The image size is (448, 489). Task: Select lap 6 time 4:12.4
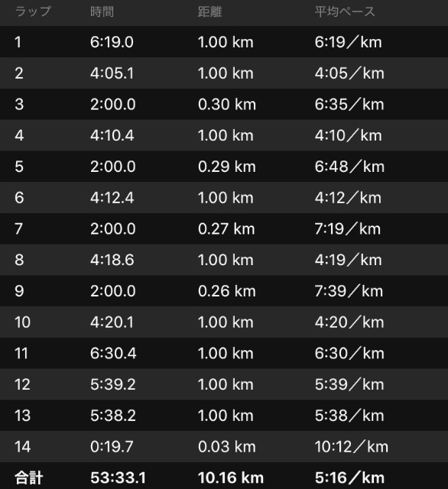112,198
